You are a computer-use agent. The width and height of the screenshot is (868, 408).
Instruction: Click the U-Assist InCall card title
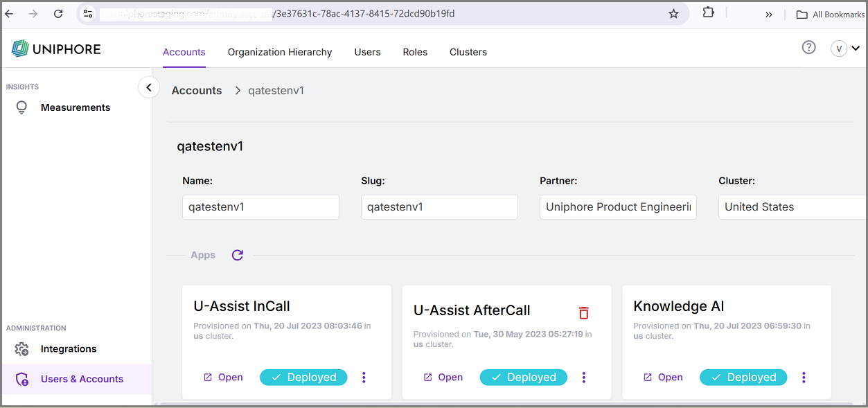point(242,306)
